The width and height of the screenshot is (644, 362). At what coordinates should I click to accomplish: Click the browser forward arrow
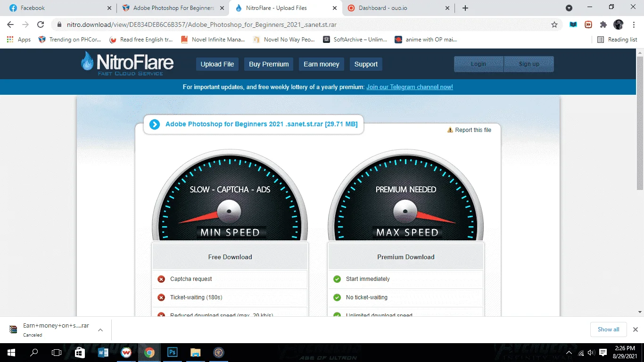(x=25, y=25)
